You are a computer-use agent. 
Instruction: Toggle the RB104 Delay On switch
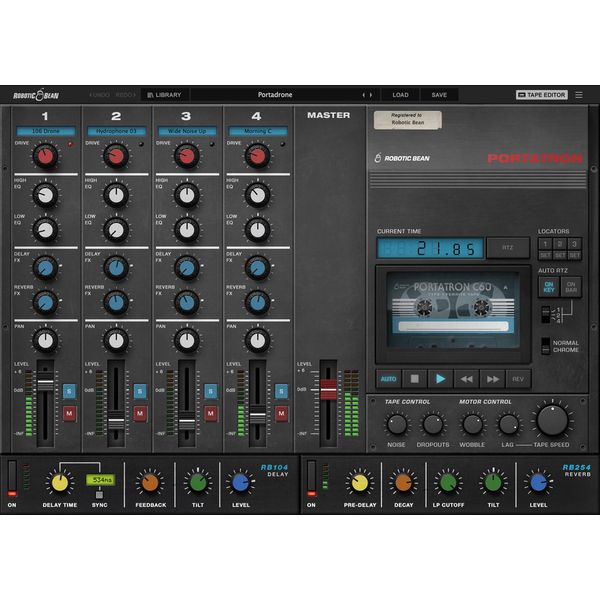13,479
